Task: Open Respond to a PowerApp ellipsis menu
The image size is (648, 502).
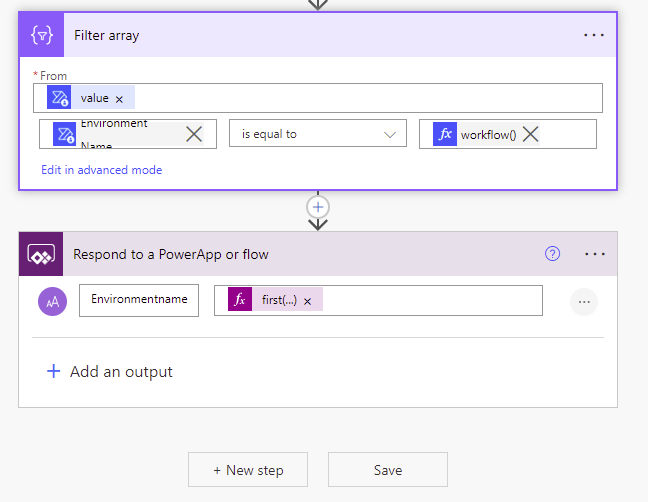Action: pos(595,254)
